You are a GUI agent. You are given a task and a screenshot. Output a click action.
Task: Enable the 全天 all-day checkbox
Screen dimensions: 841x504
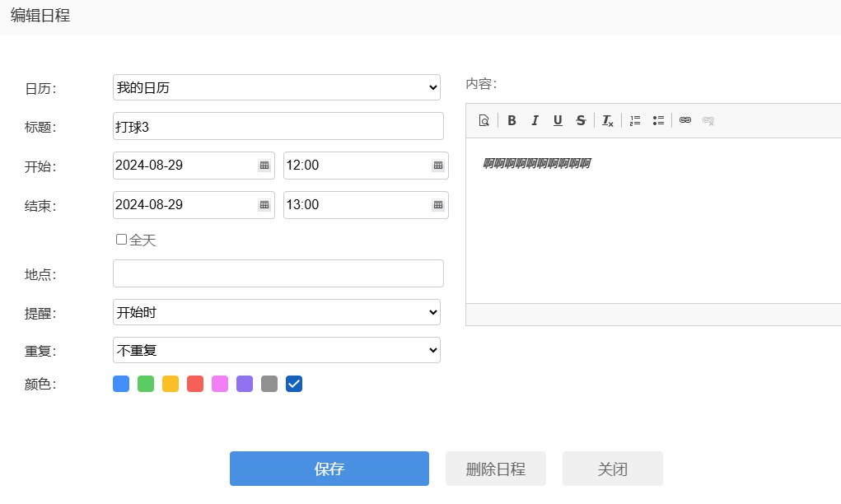121,240
